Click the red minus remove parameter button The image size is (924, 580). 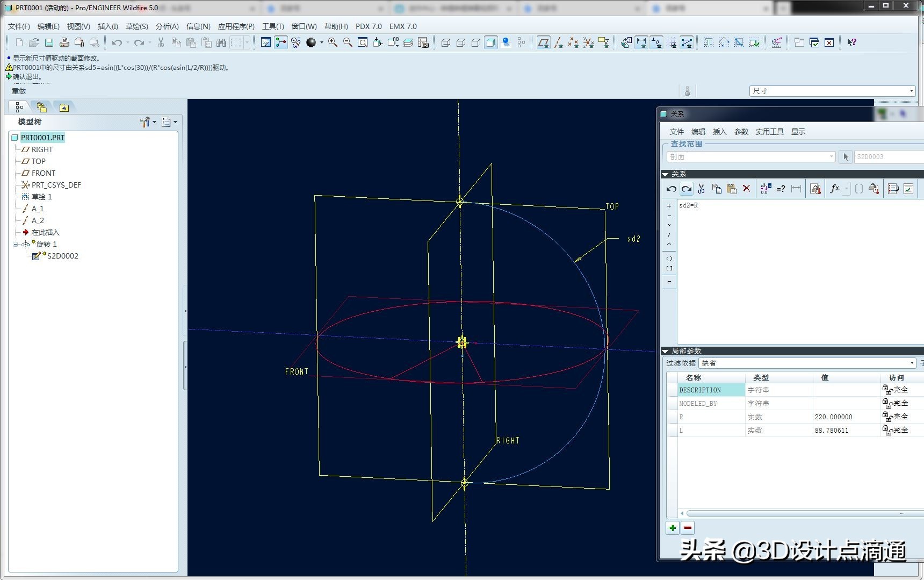tap(688, 528)
